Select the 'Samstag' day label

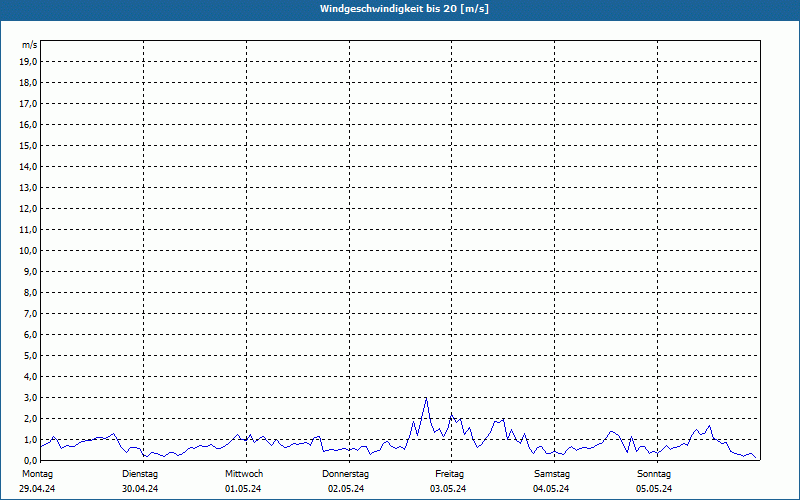[x=552, y=474]
